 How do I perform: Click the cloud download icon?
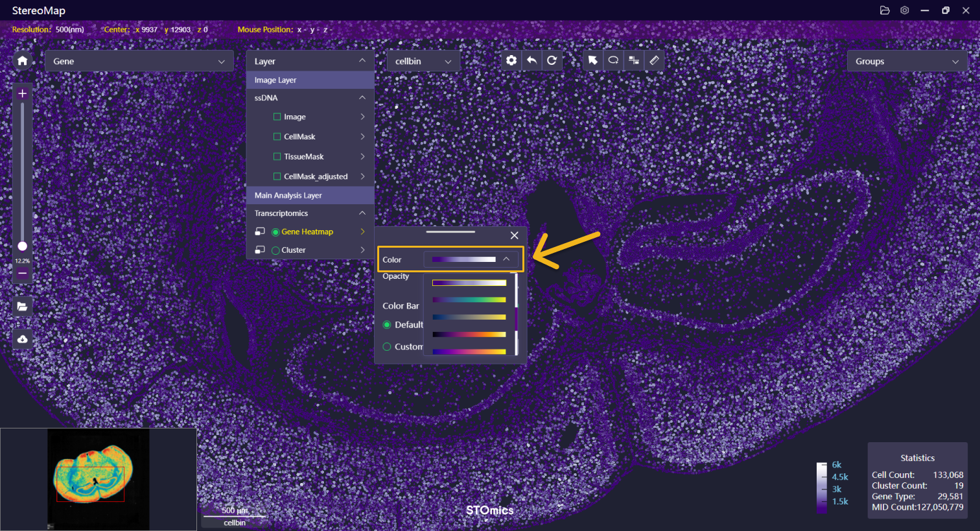[x=23, y=339]
